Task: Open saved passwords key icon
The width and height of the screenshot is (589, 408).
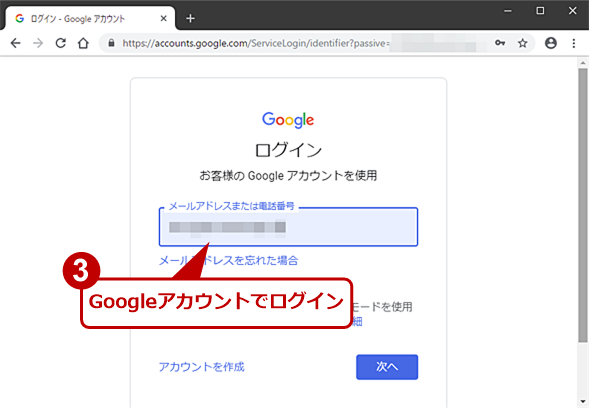Action: [500, 43]
